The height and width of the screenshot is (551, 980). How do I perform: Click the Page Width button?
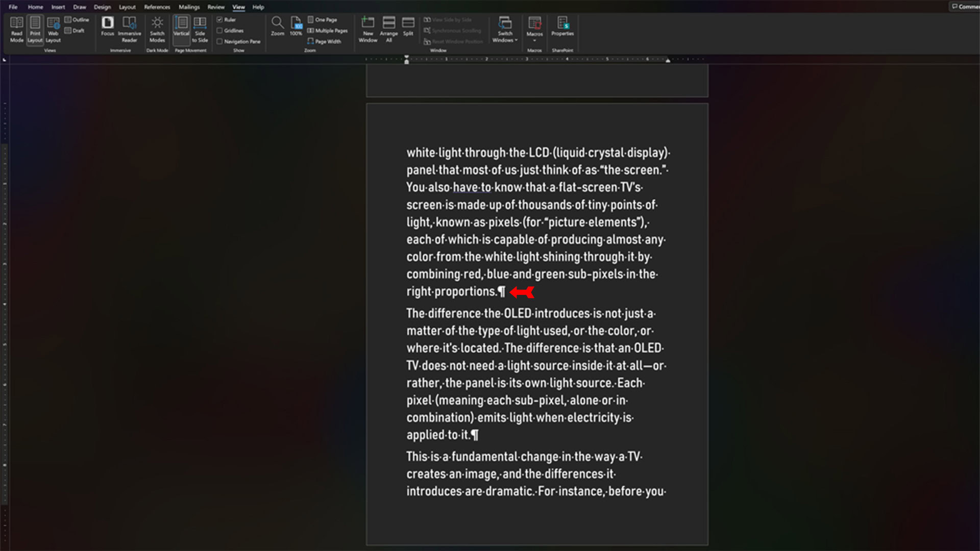point(324,42)
